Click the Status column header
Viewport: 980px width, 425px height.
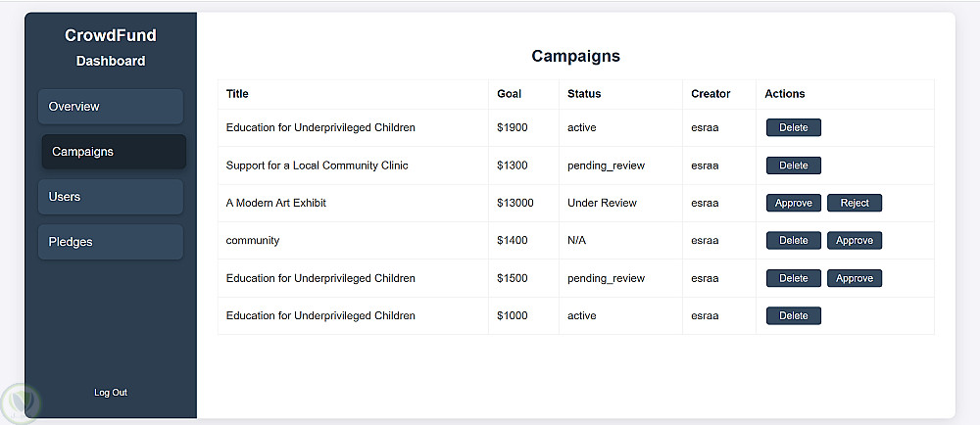click(x=584, y=94)
